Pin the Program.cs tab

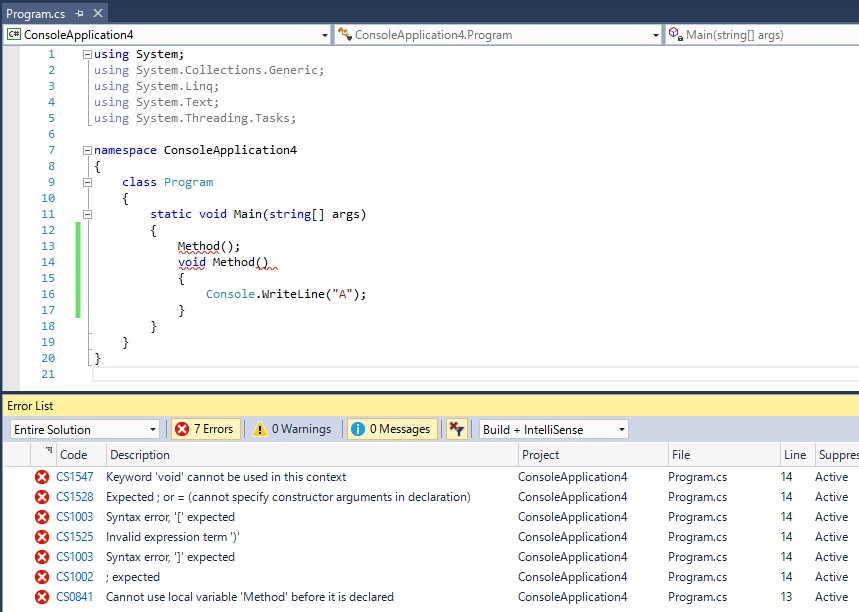79,14
